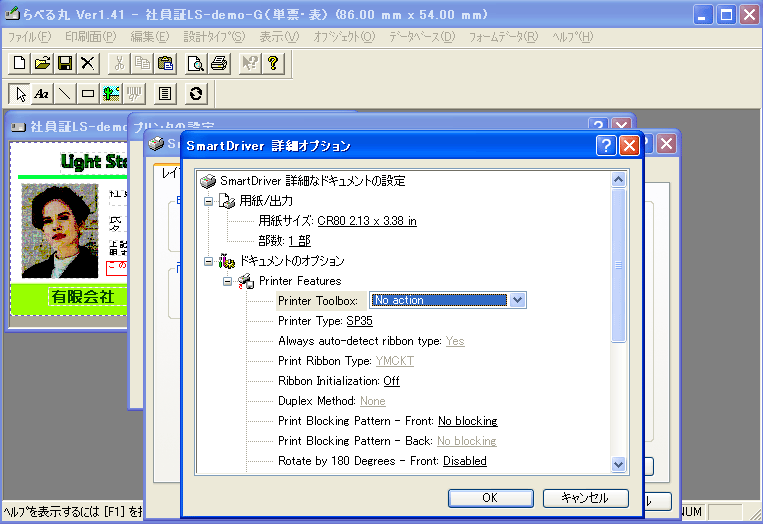Image resolution: width=763 pixels, height=524 pixels.
Task: Click the X delete toolbar icon
Action: coord(88,63)
